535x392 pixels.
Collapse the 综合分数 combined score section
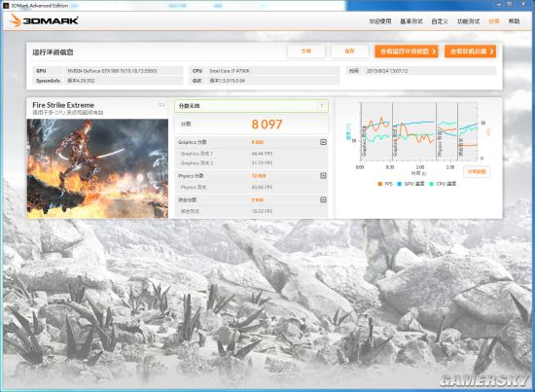pos(323,199)
